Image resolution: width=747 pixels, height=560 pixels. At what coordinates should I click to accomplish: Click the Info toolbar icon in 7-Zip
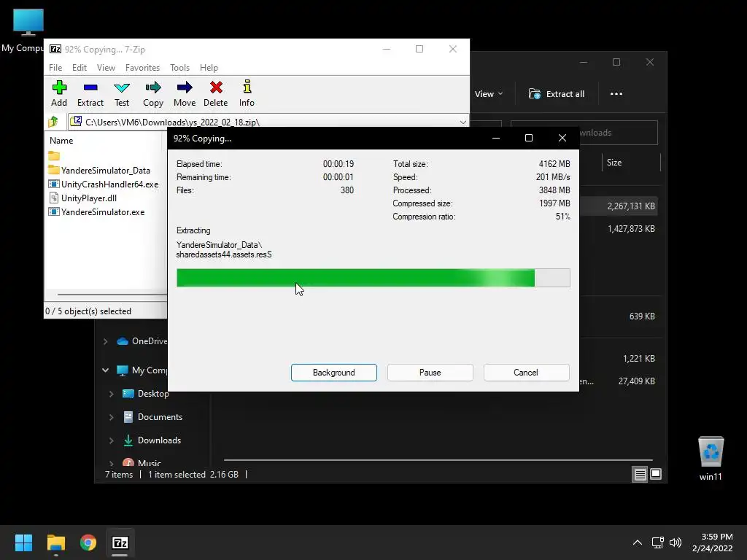[247, 93]
